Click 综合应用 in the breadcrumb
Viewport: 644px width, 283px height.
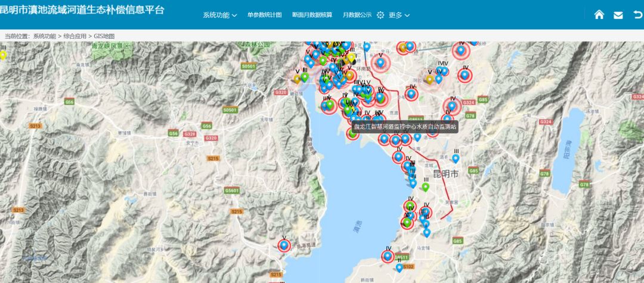(x=75, y=36)
